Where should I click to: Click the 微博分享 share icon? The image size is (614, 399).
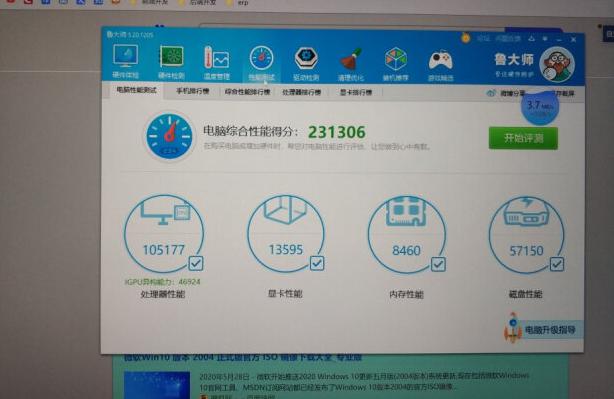click(x=491, y=93)
